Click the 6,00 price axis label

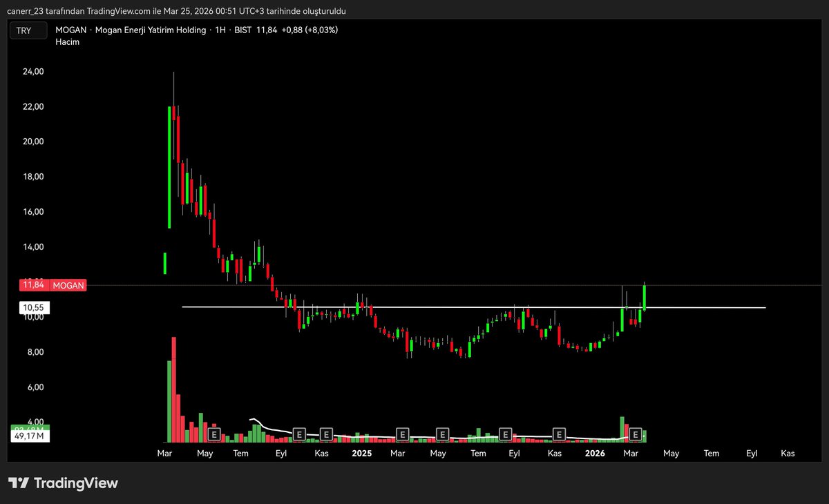pos(35,387)
